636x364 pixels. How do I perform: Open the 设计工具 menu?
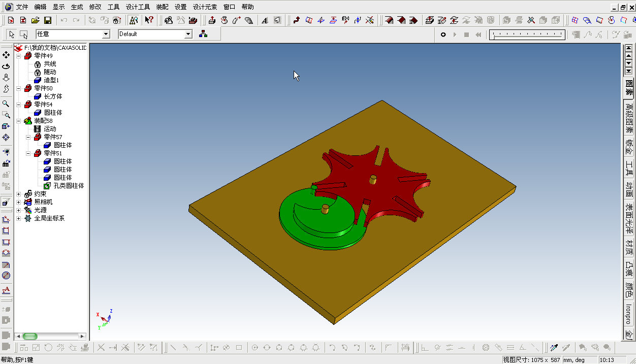pyautogui.click(x=138, y=7)
